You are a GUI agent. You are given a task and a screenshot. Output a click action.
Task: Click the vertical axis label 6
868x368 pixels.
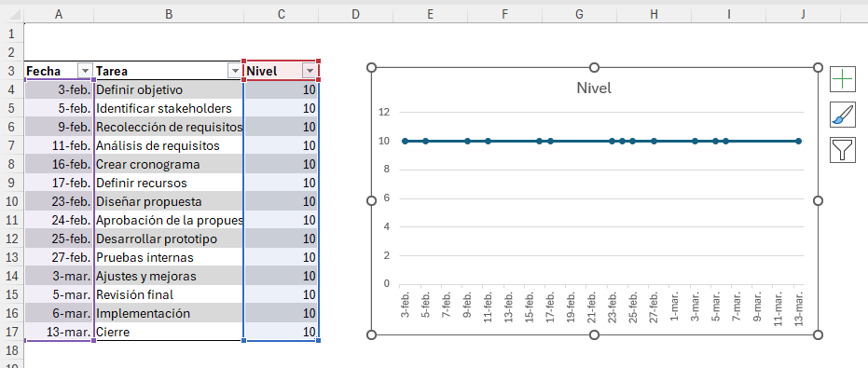coord(387,198)
